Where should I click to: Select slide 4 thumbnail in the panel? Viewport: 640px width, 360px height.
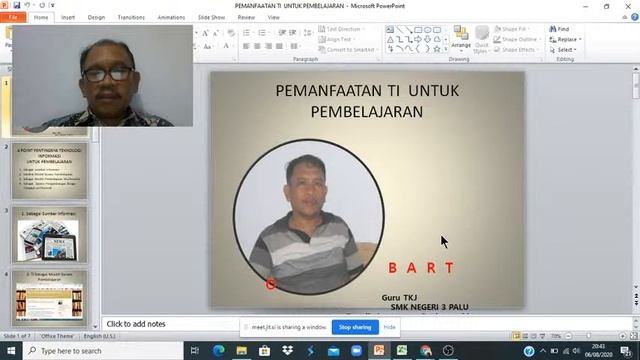[49, 298]
